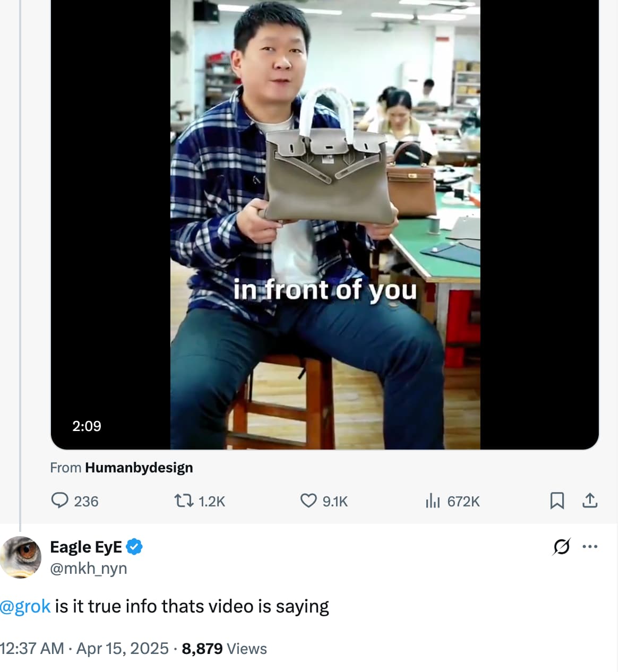Click the blue verified badge

coord(134,546)
